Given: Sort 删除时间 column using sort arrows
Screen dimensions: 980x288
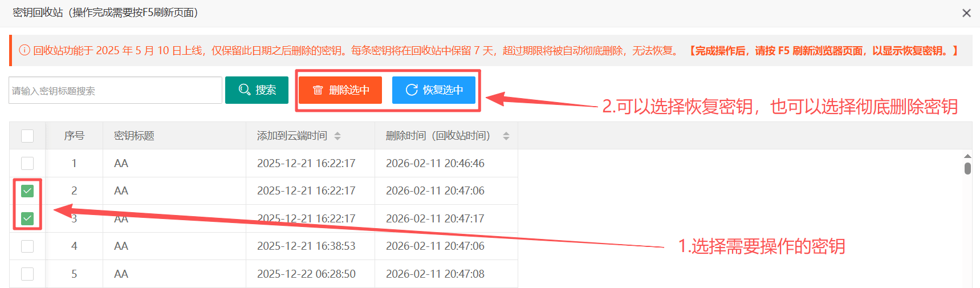Looking at the screenshot, I should click(506, 136).
